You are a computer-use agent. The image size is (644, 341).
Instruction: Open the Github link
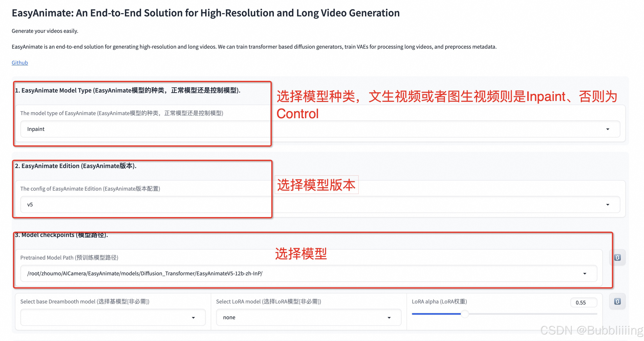pos(20,63)
